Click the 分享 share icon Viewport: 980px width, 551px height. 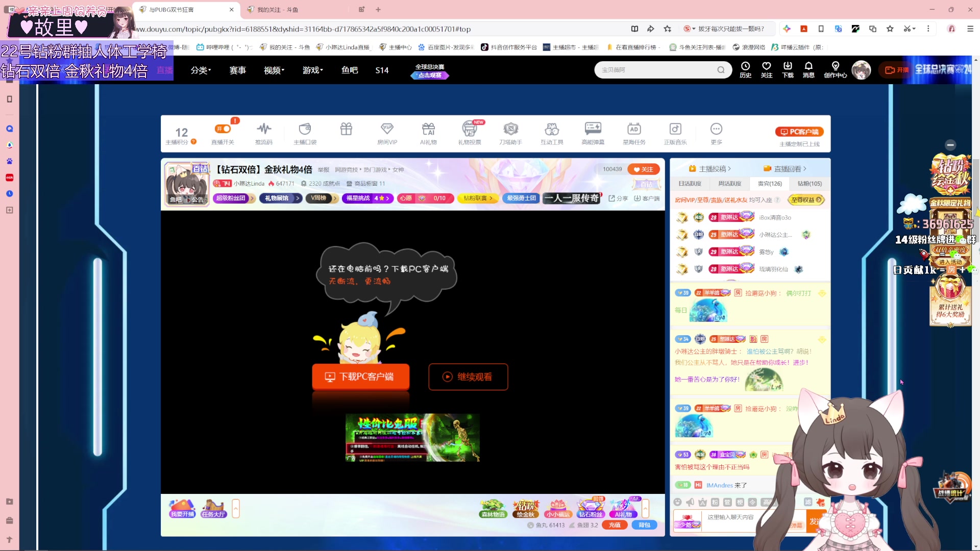[618, 198]
